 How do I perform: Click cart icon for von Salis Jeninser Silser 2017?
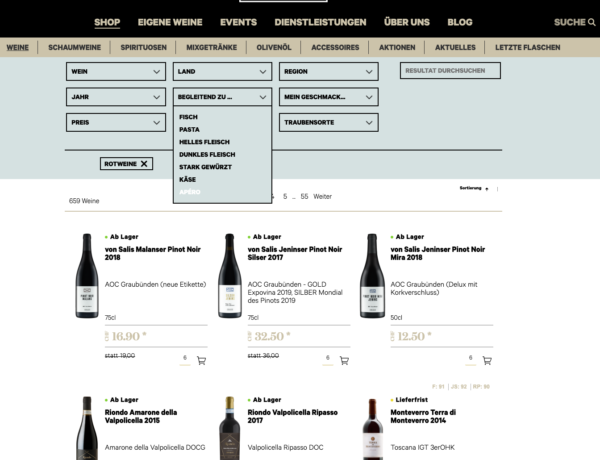click(344, 360)
